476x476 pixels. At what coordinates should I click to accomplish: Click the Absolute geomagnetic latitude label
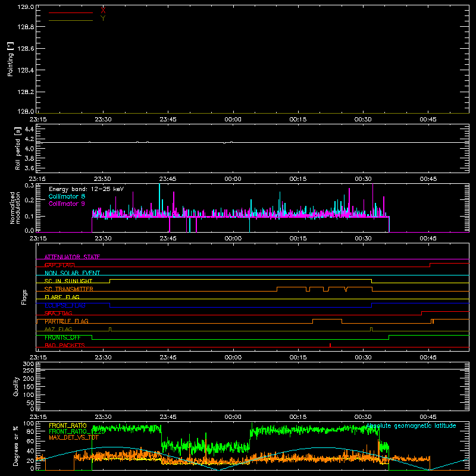[x=411, y=425]
